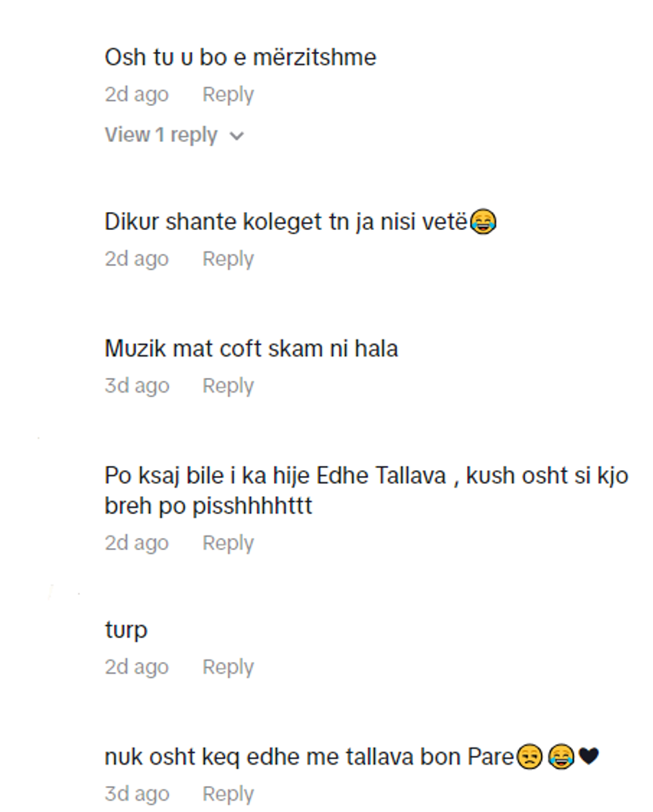653x812 pixels.
Task: Click the comment 'Muzik mat coft skam ni hala'
Action: (x=251, y=348)
